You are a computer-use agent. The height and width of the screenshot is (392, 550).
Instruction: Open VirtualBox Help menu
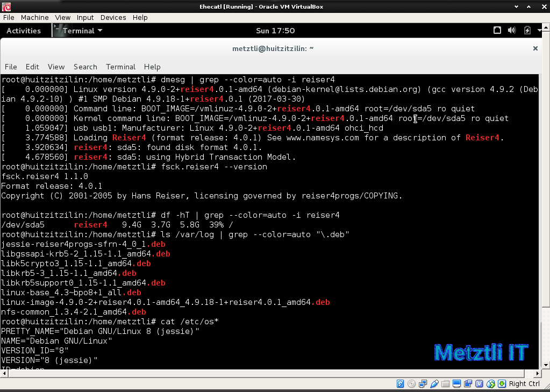(140, 18)
